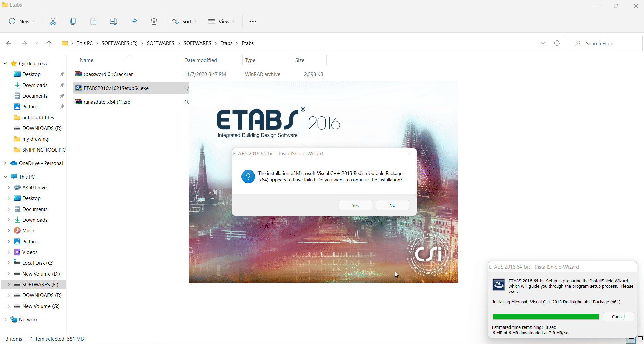Image resolution: width=644 pixels, height=344 pixels.
Task: Collapse the This PC tree node
Action: [x=5, y=177]
